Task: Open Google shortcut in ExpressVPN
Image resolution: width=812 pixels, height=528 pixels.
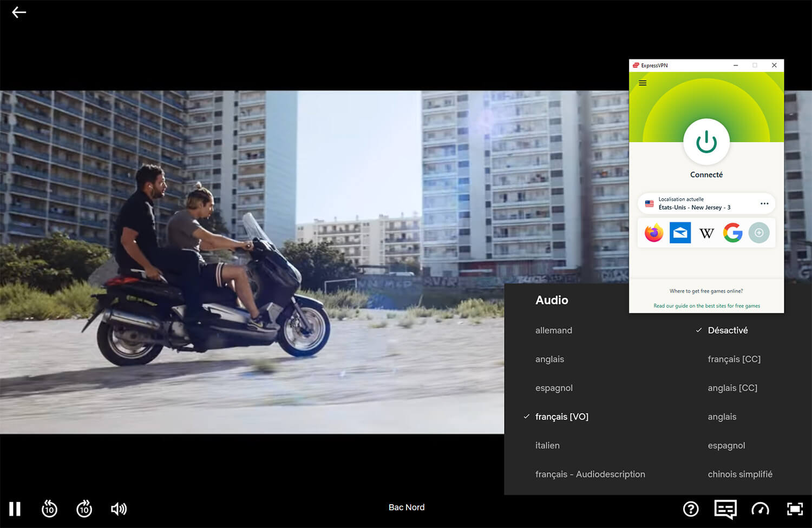Action: [x=732, y=233]
